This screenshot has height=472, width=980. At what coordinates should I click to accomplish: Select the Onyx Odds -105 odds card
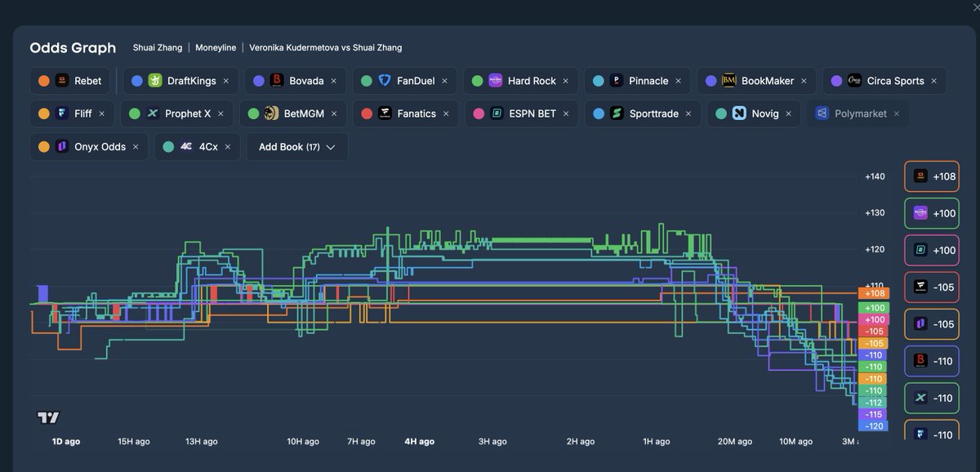click(x=932, y=324)
